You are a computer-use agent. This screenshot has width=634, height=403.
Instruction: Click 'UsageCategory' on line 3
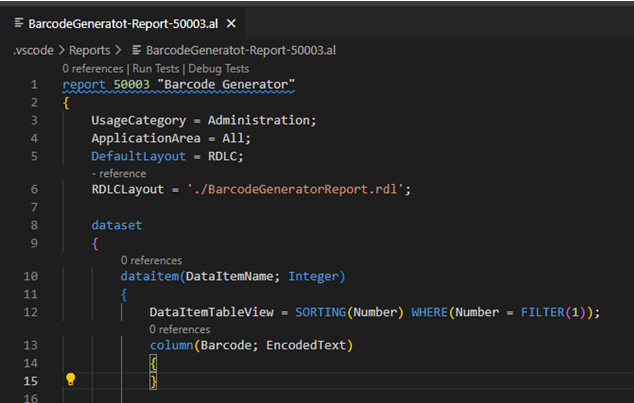click(139, 120)
